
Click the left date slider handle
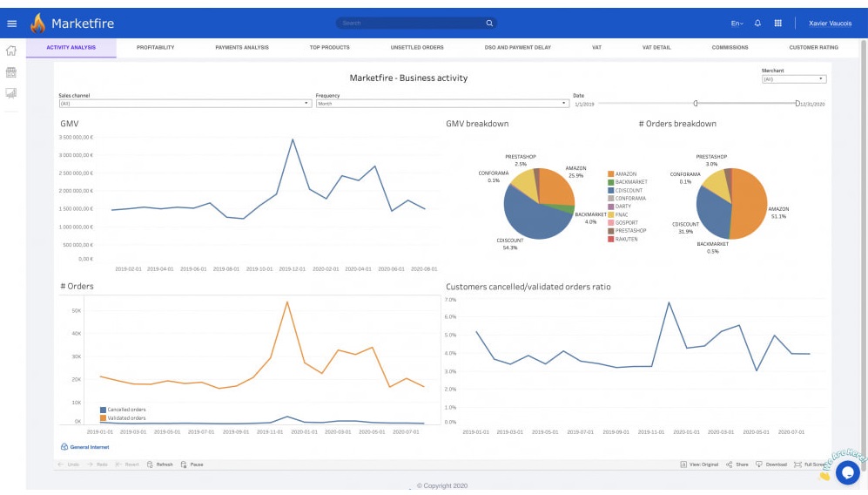coord(696,103)
